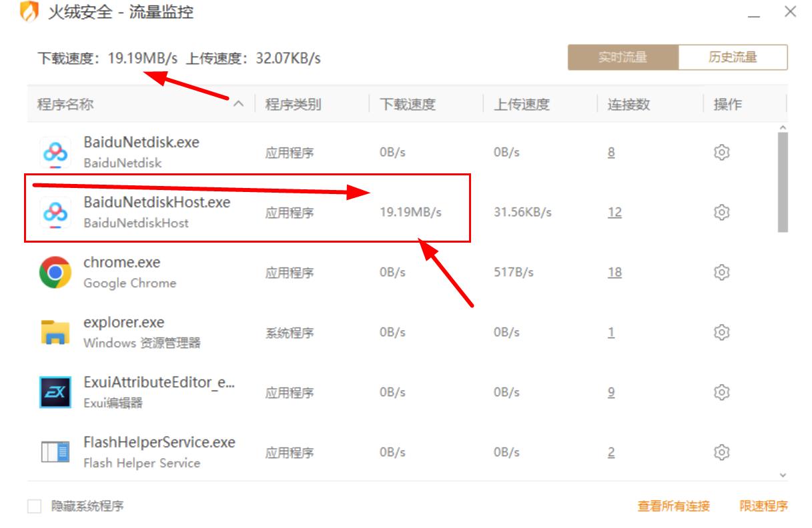Open the 限速程序 link

pyautogui.click(x=763, y=506)
